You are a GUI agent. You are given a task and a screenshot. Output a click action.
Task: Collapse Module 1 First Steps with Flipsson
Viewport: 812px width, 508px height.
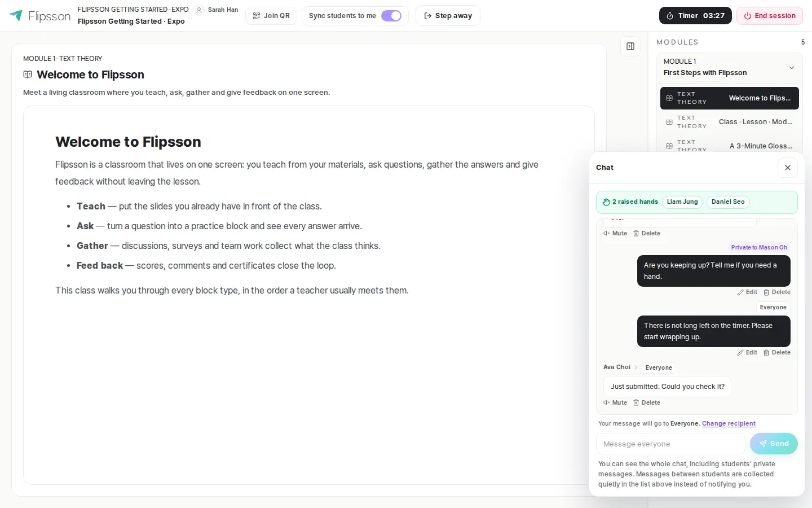[730, 67]
